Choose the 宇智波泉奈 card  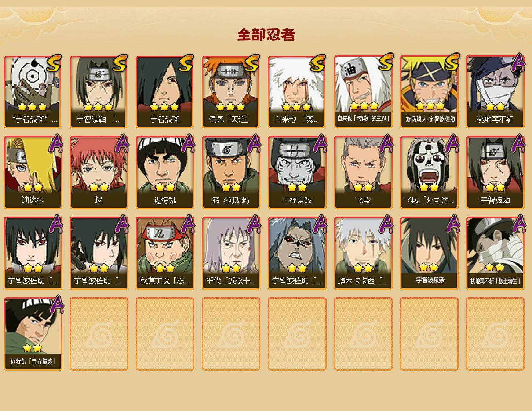[x=429, y=253]
